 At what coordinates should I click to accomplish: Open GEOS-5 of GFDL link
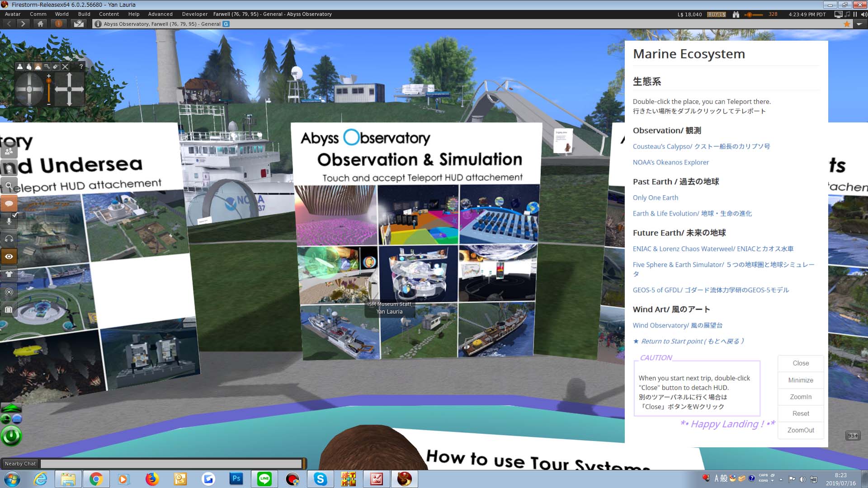click(x=711, y=290)
